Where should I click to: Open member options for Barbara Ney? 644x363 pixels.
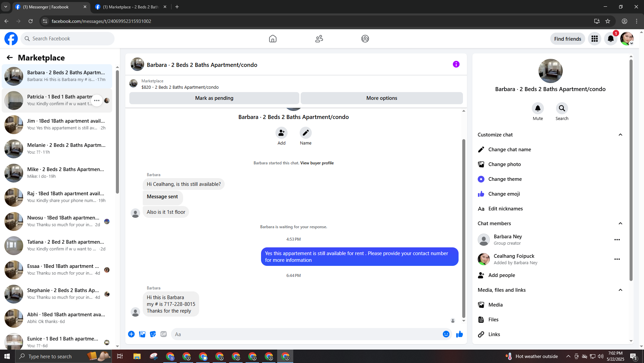(617, 240)
